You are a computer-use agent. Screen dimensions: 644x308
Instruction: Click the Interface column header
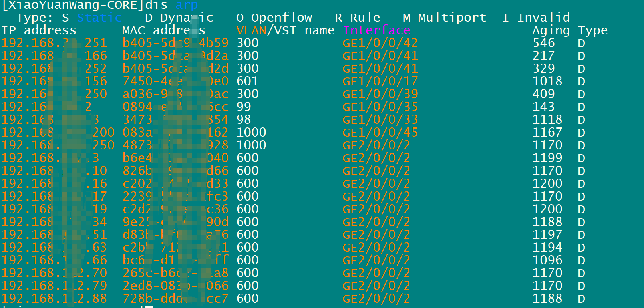[x=376, y=30]
